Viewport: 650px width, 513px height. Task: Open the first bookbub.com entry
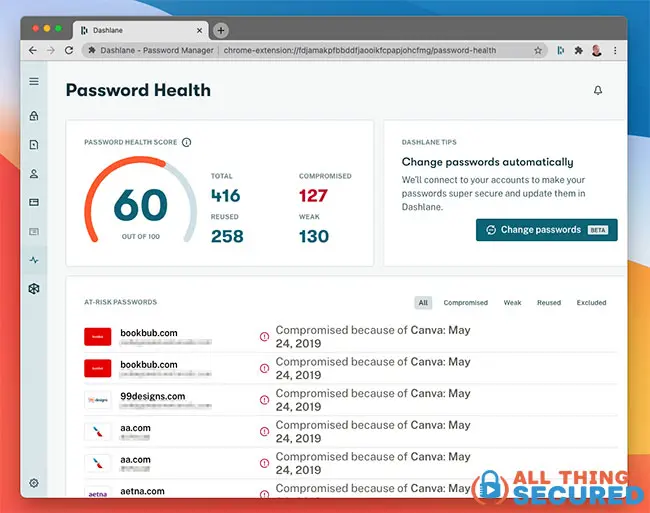tap(350, 336)
